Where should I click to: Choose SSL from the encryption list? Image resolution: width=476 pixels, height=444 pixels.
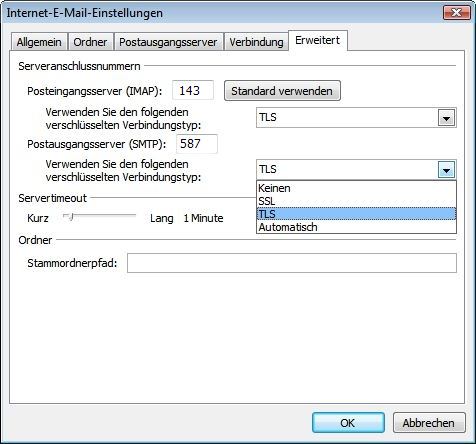point(356,201)
